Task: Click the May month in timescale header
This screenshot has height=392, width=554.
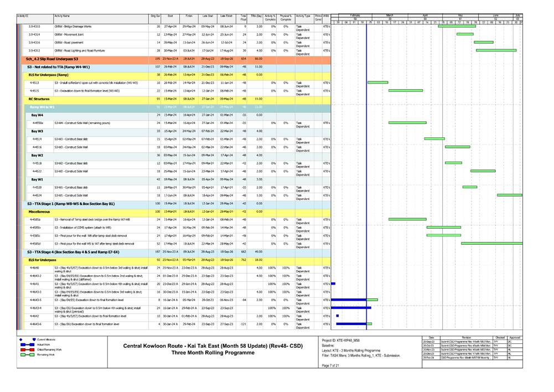Action: click(459, 15)
